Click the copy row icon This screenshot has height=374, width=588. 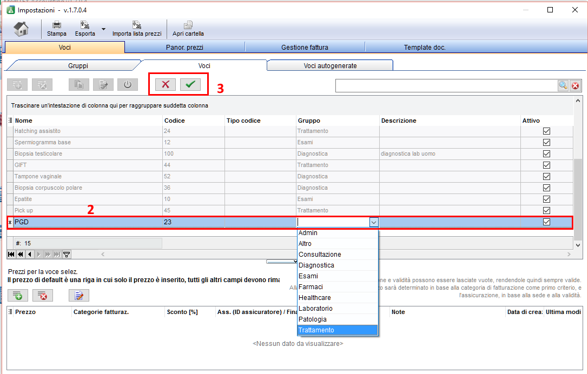tap(79, 85)
